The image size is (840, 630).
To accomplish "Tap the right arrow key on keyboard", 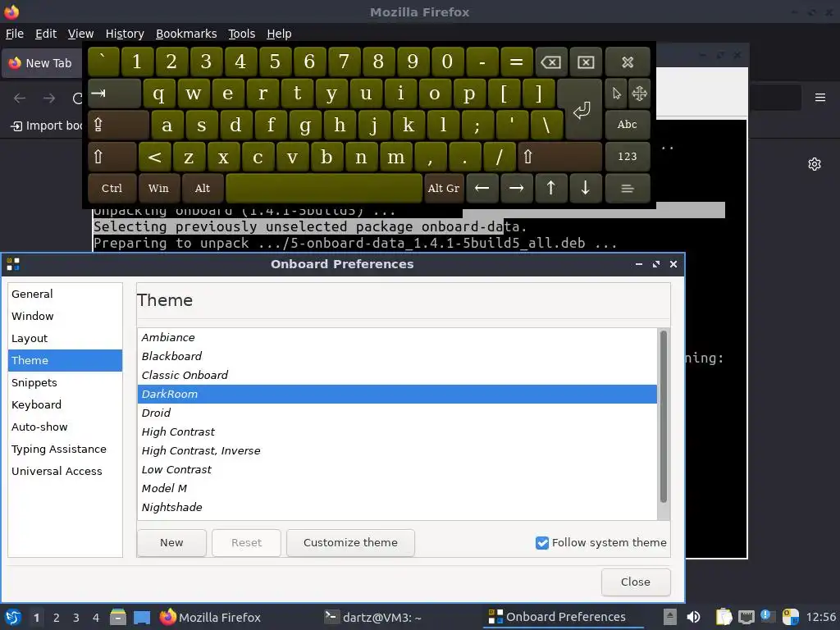I will tap(517, 189).
